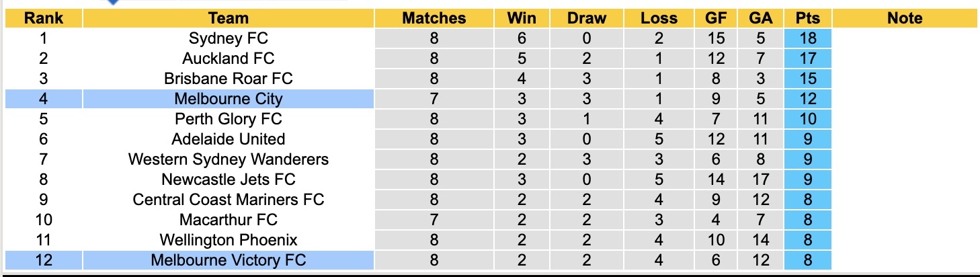Open the Brisbane Roar FC team entry
Image resolution: width=980 pixels, height=277 pixels.
(x=229, y=79)
